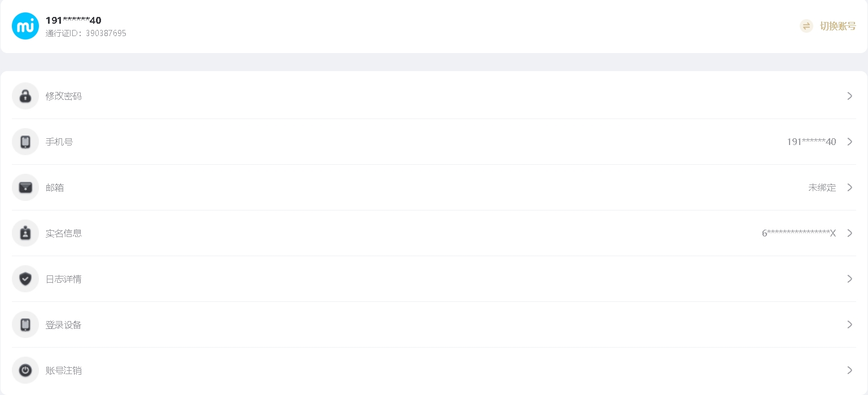Screen dimensions: 868x395
Task: Click the ID badge icon for 实名信息
Action: [x=25, y=233]
